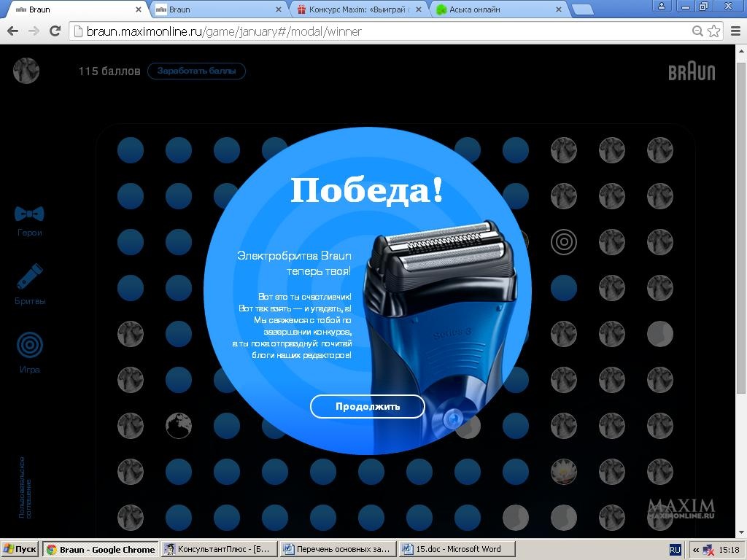
Task: Reload the page with browser refresh button
Action: click(x=55, y=31)
